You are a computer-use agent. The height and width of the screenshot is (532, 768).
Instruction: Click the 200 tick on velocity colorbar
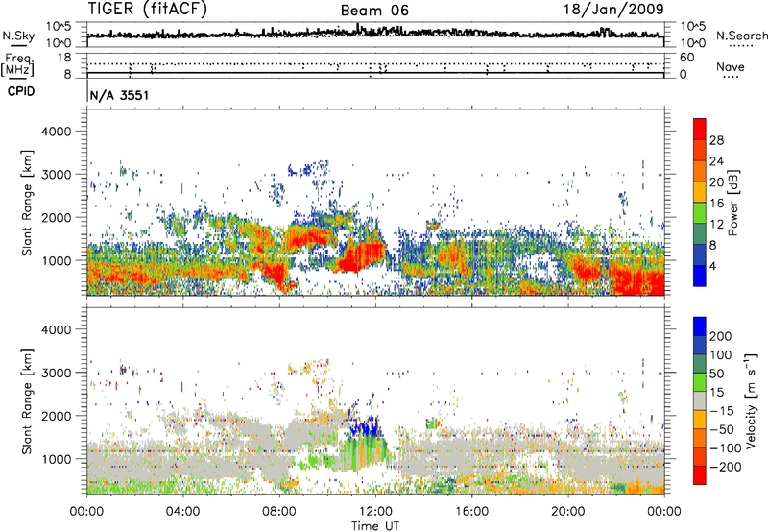[x=721, y=336]
